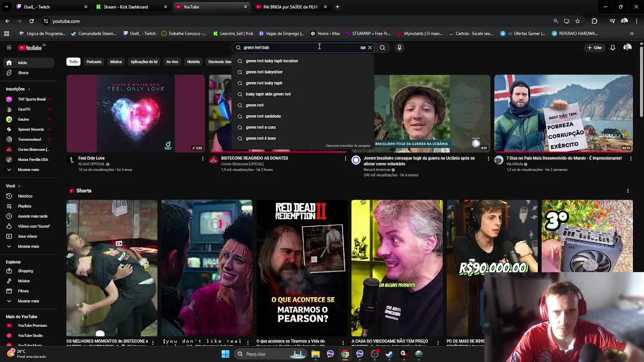Open the YouTube hamburger guide menu
The height and width of the screenshot is (362, 644).
click(x=9, y=48)
